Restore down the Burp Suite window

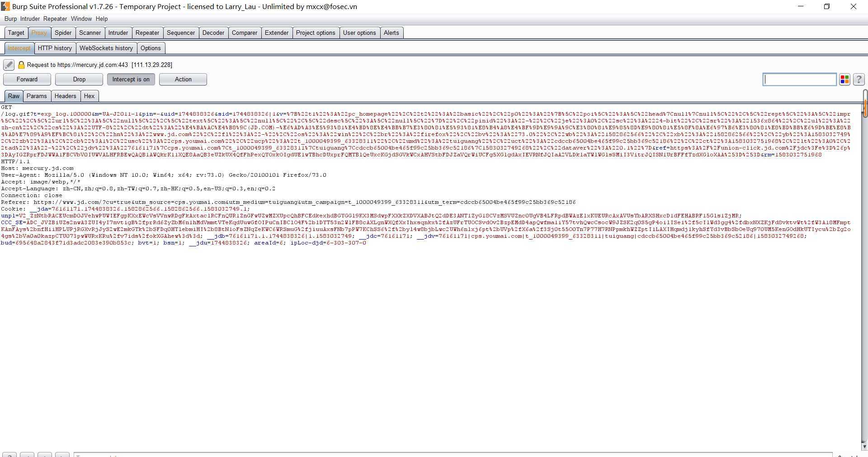coord(827,6)
